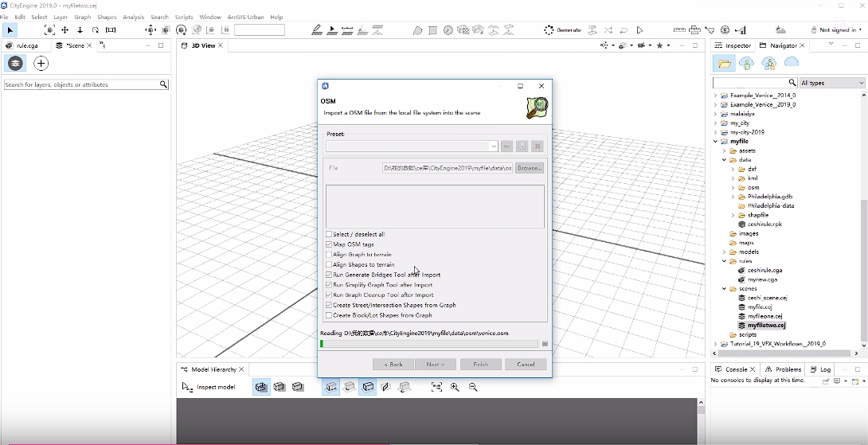
Task: Click the layers search input field
Action: point(80,84)
